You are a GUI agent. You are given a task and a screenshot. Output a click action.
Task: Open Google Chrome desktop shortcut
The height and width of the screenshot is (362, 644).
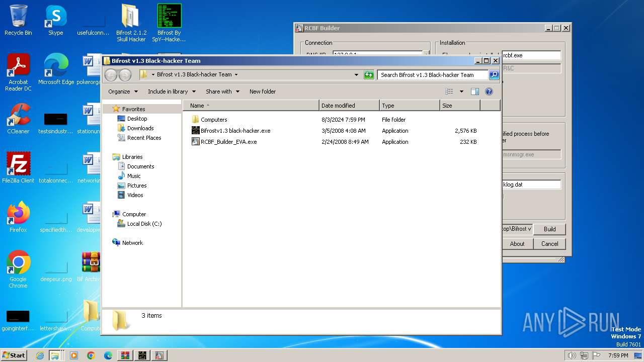coord(18,269)
